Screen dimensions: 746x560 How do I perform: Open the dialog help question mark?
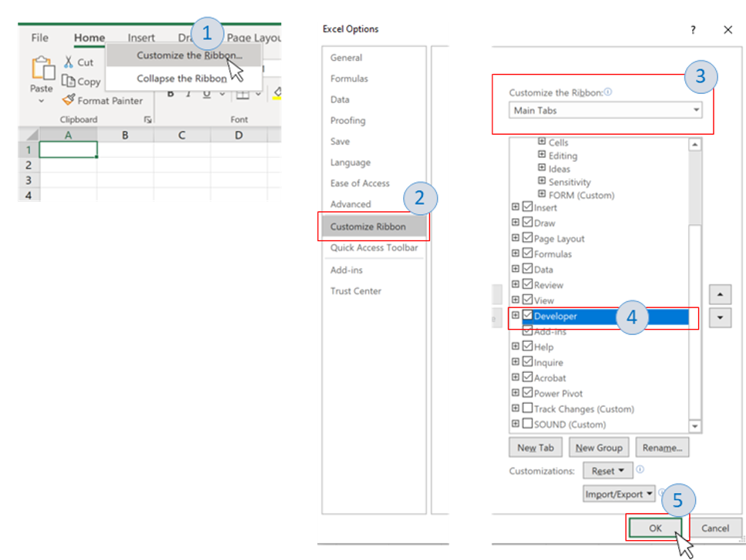tap(693, 30)
